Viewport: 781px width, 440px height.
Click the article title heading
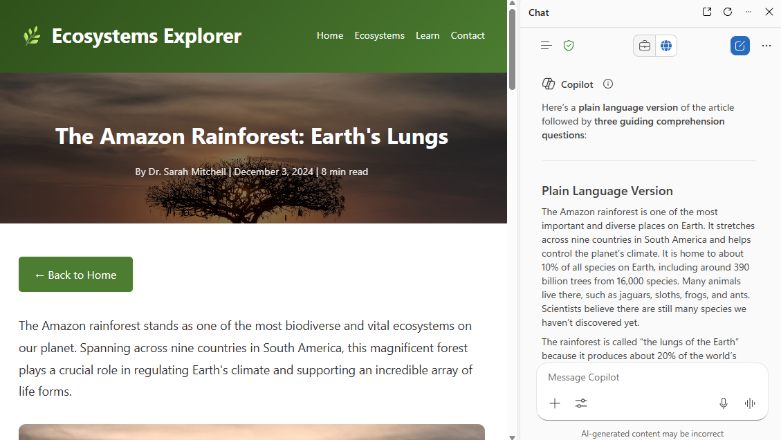tap(252, 136)
